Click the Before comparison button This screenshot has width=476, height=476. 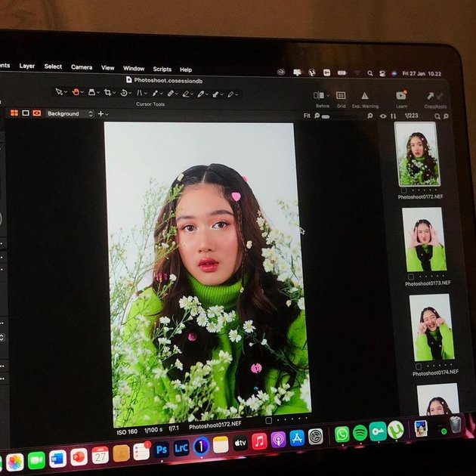tap(318, 95)
